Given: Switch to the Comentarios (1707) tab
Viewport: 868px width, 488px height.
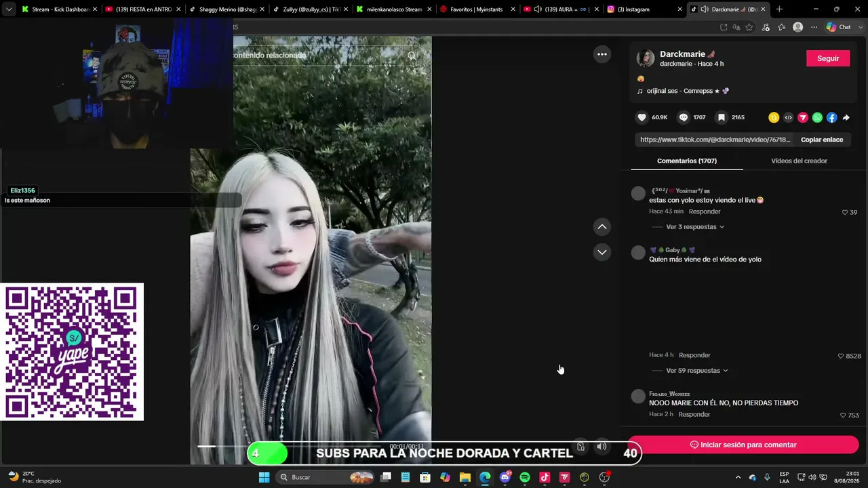Looking at the screenshot, I should [687, 161].
